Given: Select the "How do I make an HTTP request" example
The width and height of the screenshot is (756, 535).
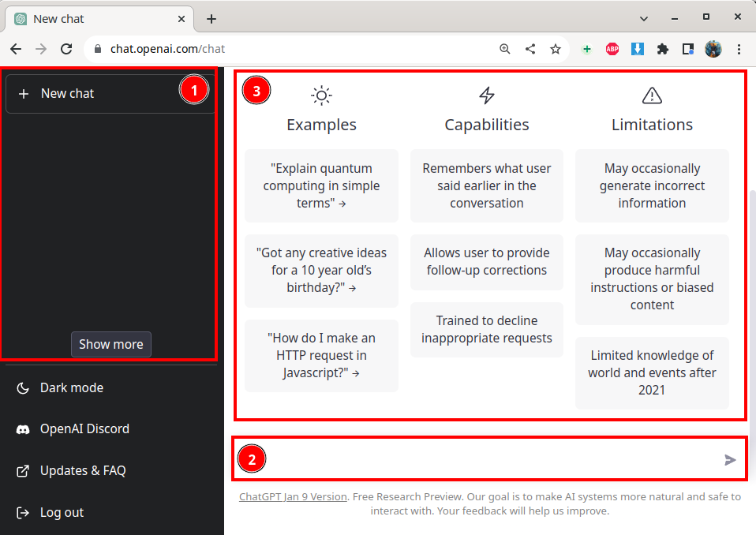Looking at the screenshot, I should pyautogui.click(x=321, y=355).
